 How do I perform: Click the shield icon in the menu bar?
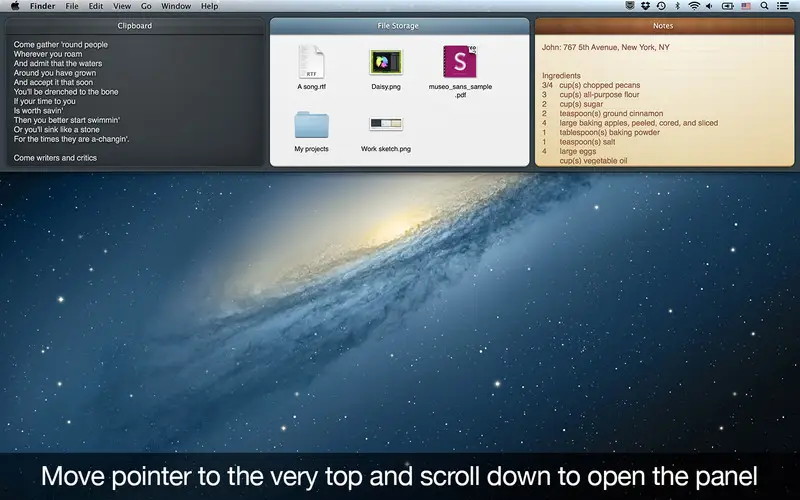[x=630, y=6]
